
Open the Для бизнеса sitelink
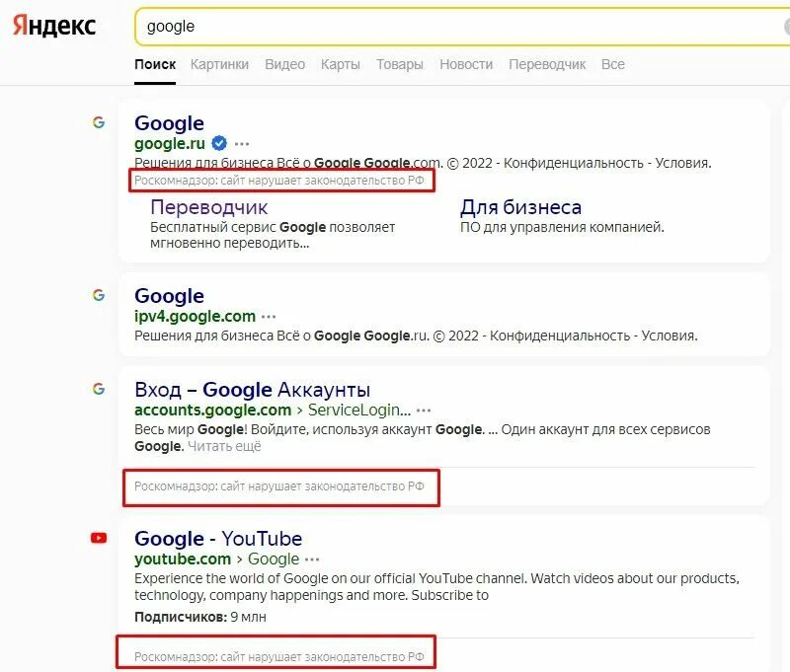point(520,207)
